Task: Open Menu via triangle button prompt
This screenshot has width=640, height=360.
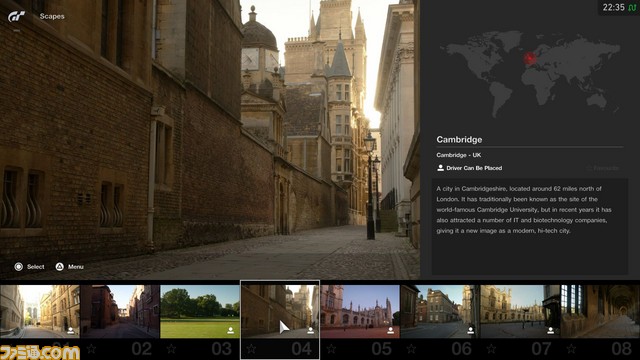Action: [60, 267]
